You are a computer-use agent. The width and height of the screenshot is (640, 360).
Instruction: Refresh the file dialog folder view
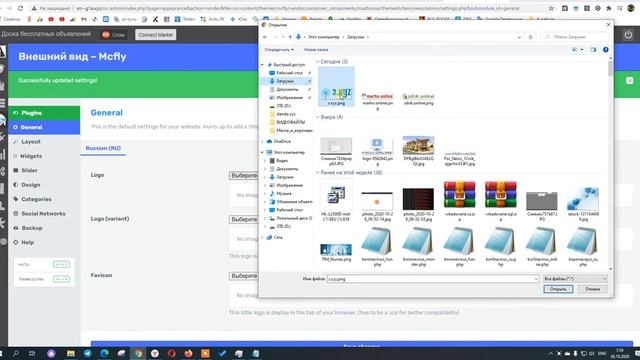[531, 37]
